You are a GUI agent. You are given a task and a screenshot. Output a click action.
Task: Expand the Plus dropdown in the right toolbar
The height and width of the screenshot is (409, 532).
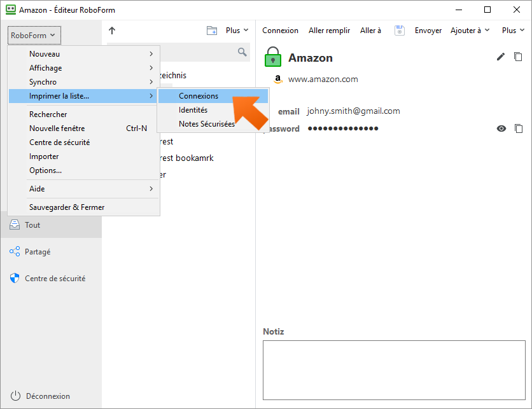tap(513, 31)
